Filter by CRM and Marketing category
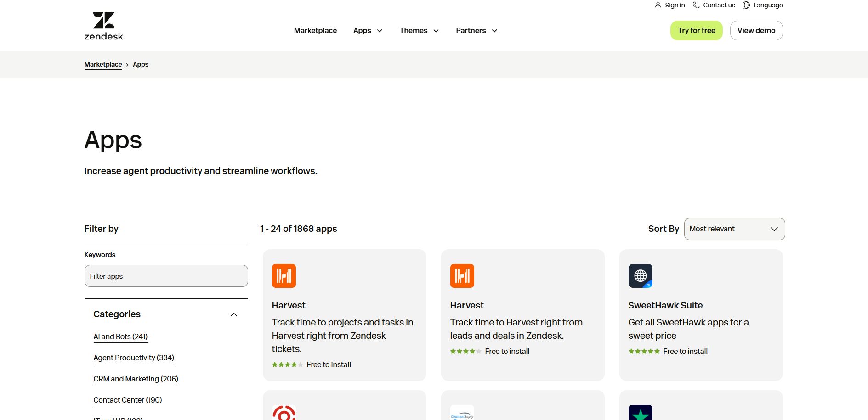The image size is (868, 420). [136, 379]
